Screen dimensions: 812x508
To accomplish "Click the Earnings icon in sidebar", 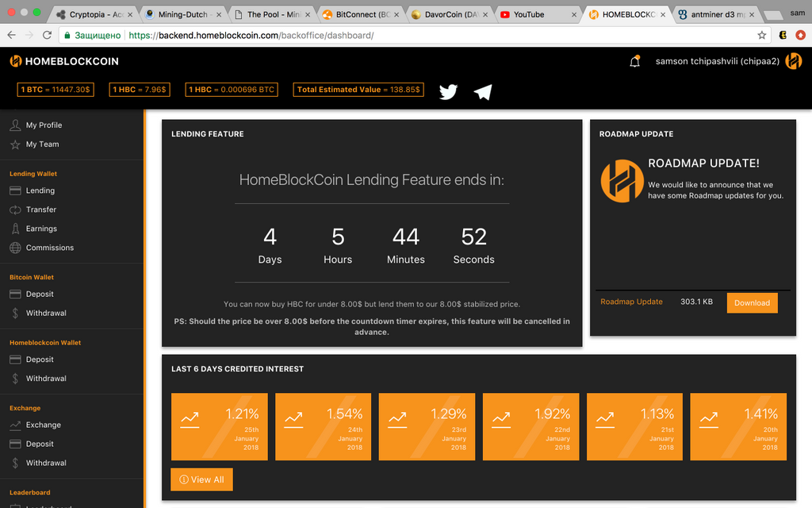I will (x=16, y=229).
